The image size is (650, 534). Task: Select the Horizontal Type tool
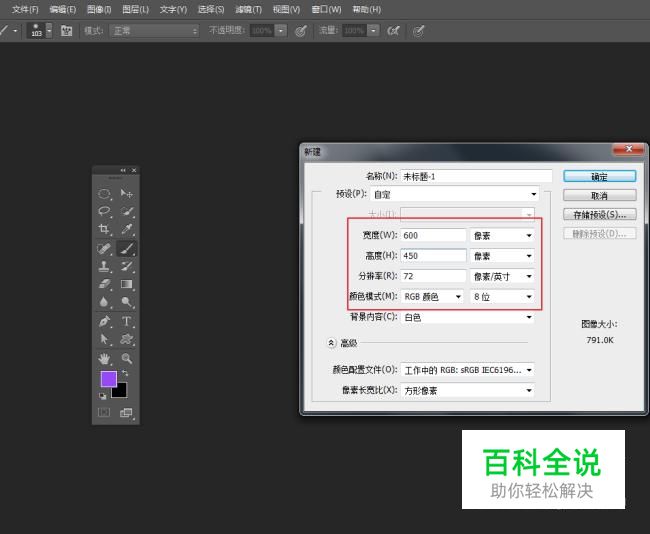tap(127, 321)
